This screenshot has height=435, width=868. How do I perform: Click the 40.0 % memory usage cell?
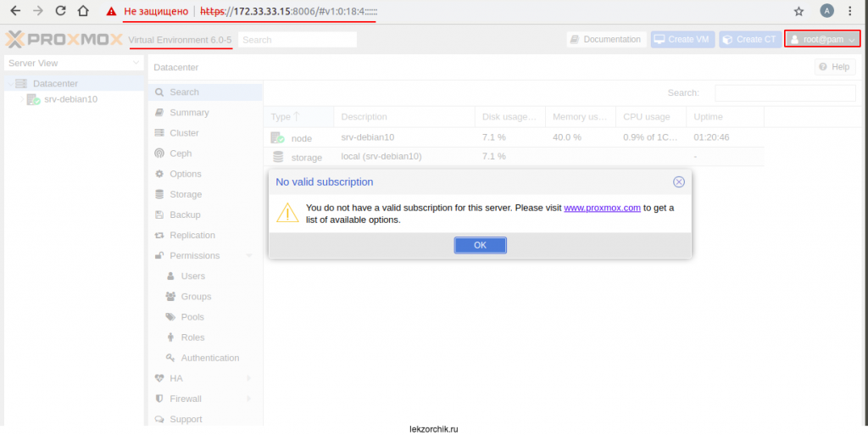(x=581, y=138)
